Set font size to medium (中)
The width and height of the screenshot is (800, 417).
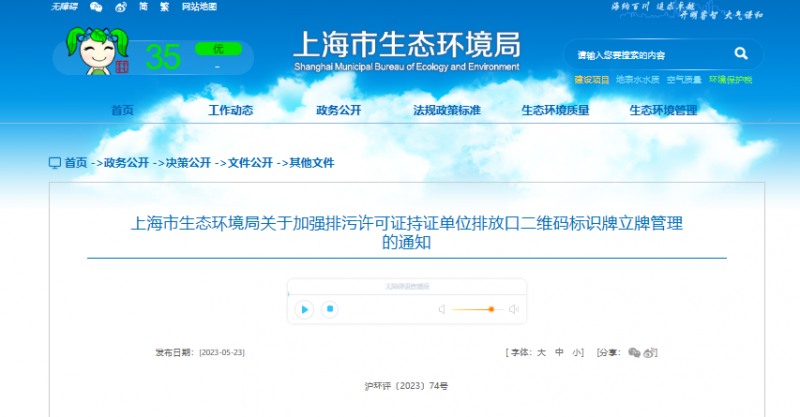(559, 353)
